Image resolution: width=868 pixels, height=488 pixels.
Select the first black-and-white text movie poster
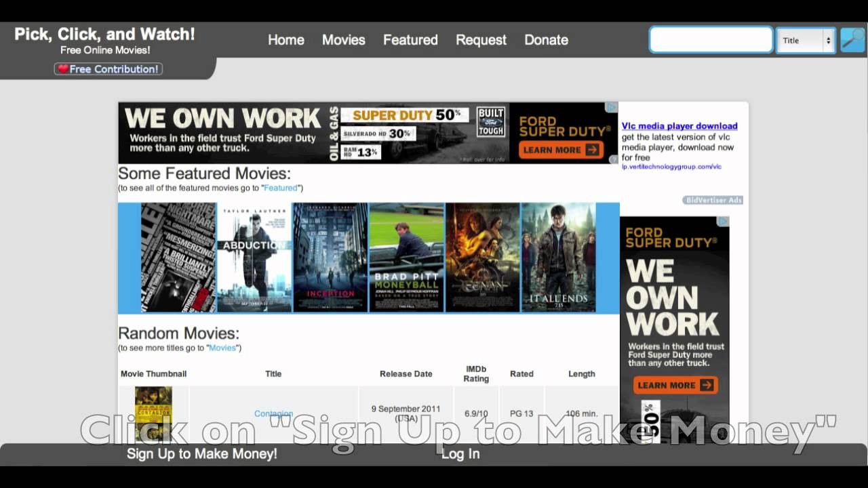[x=178, y=258]
